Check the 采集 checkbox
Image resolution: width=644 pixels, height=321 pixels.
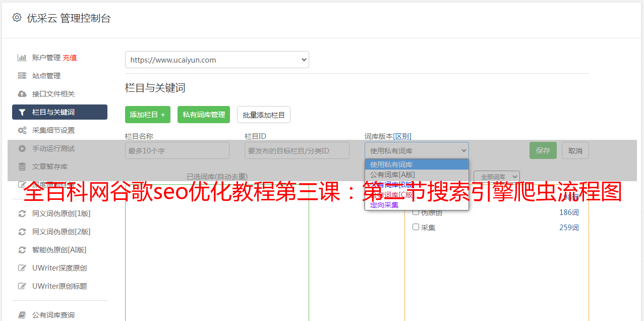[416, 227]
